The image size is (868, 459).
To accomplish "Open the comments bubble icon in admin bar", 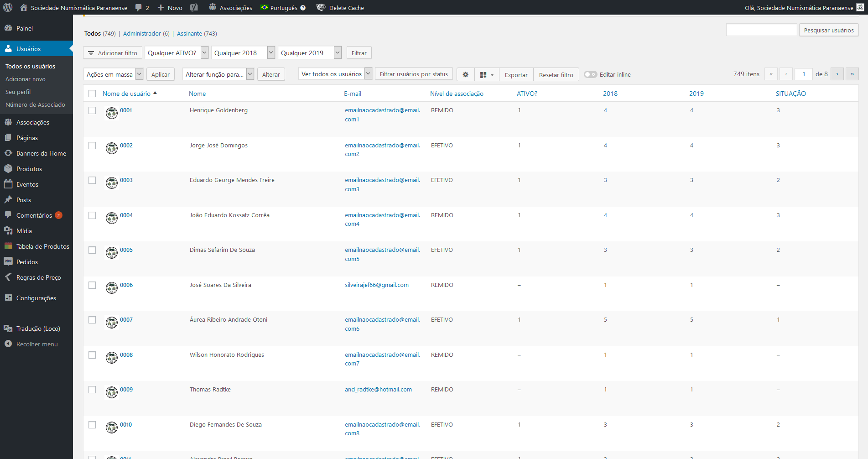I will coord(139,8).
